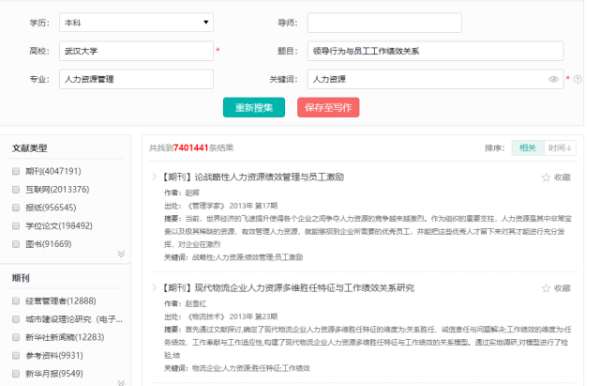This screenshot has height=386, width=600.
Task: Check the 学位论文(198492) checkbox
Action: (16, 226)
